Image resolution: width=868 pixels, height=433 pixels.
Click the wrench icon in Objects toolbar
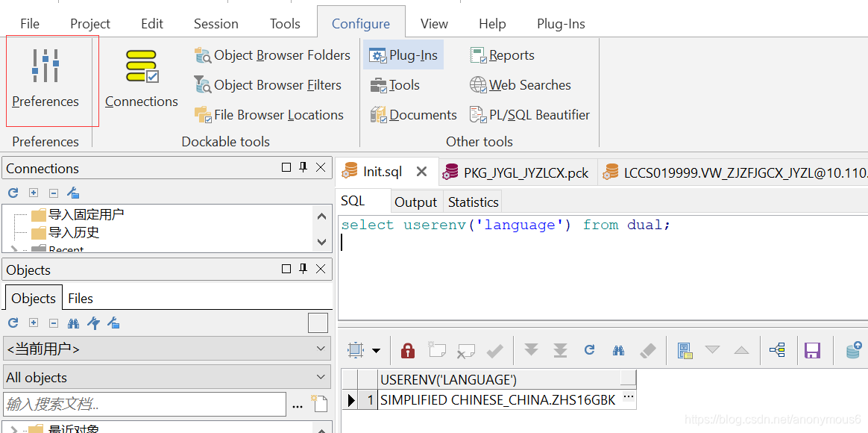[113, 323]
